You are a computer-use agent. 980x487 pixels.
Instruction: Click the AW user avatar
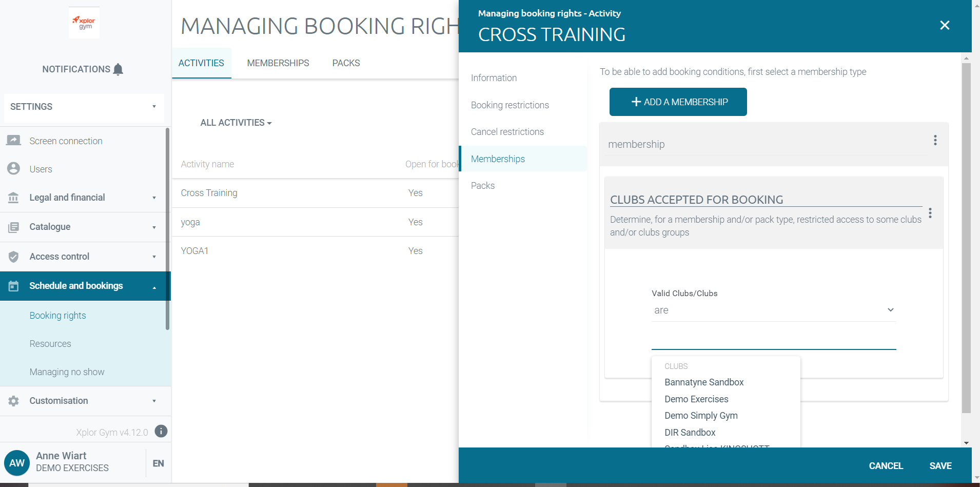pyautogui.click(x=17, y=463)
